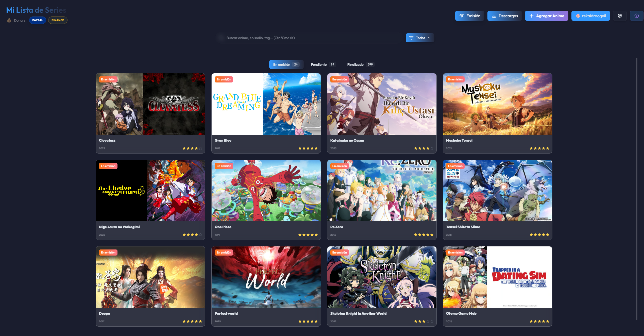Open the Grand Blue Dreaming cover

(266, 104)
